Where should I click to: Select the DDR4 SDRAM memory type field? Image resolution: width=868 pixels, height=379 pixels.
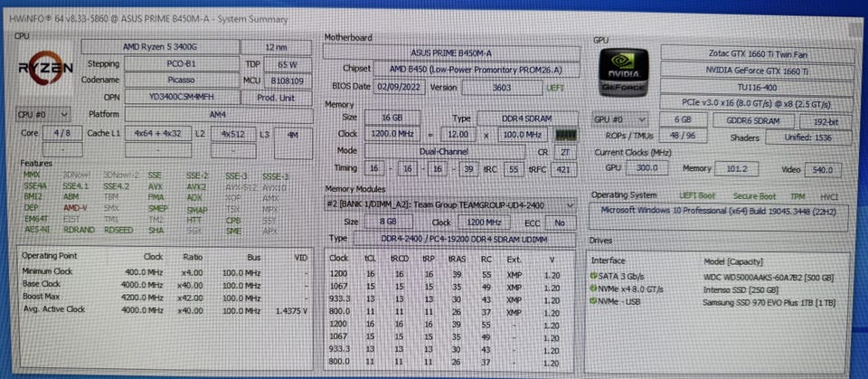[x=527, y=118]
